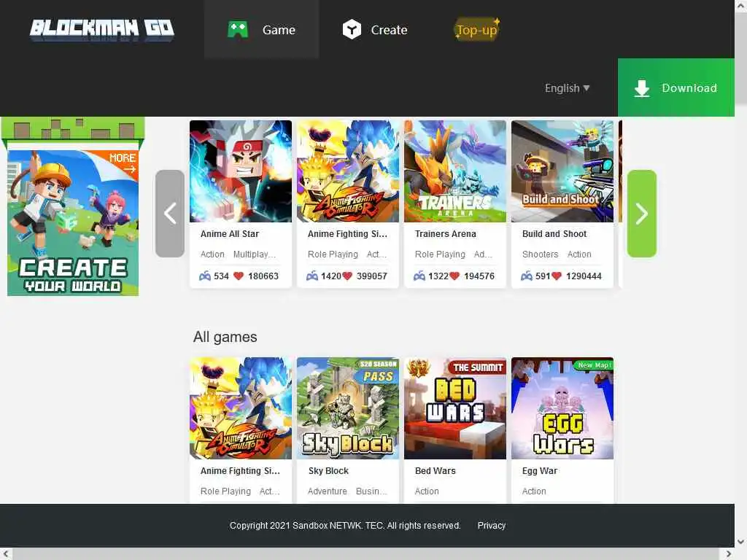Open the Egg Wars thumbnail
747x560 pixels.
(562, 408)
